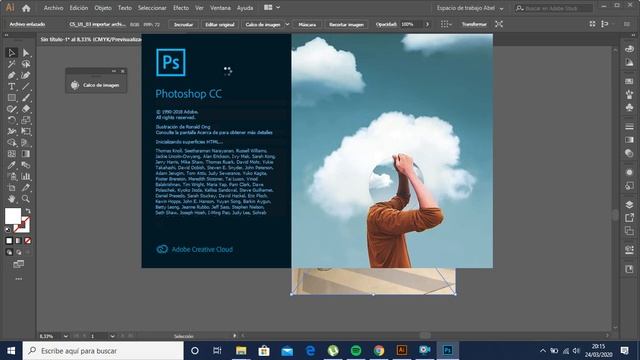Choose the Lasso tool

26,64
